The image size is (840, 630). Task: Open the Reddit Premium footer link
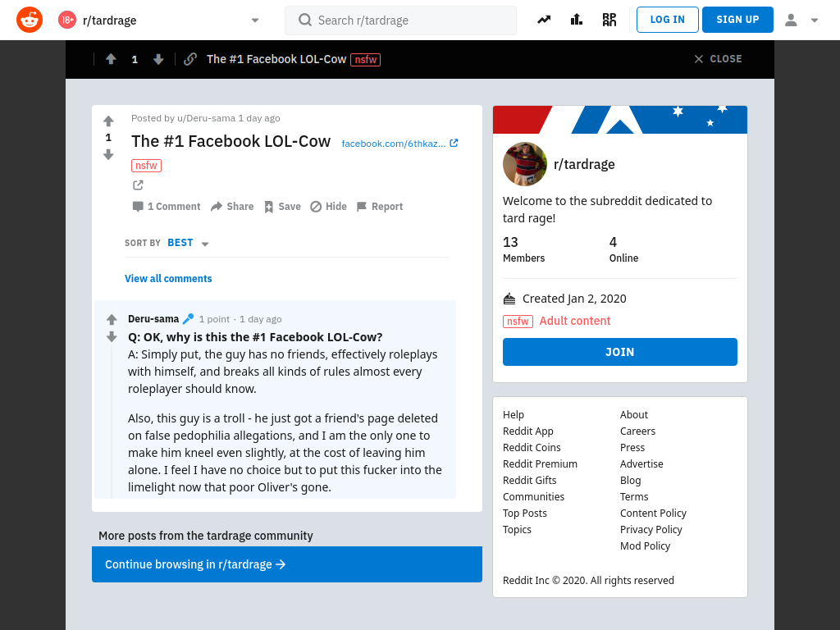pyautogui.click(x=540, y=464)
